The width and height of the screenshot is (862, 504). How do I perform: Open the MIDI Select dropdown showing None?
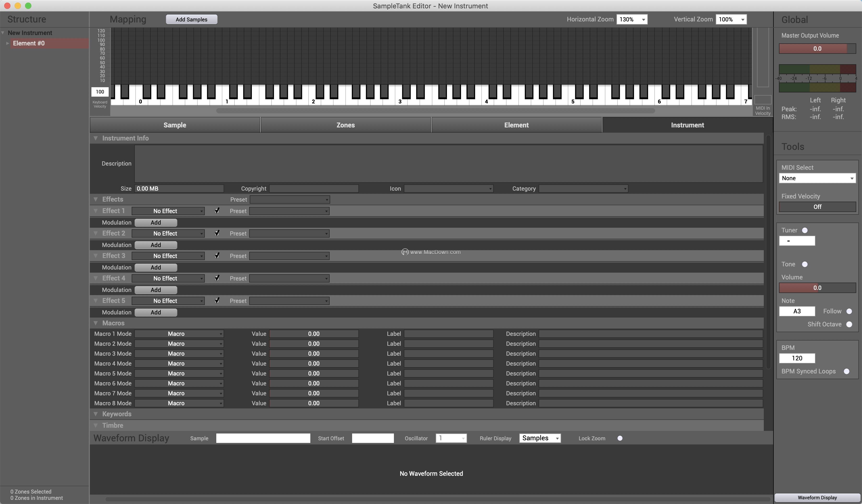(817, 178)
